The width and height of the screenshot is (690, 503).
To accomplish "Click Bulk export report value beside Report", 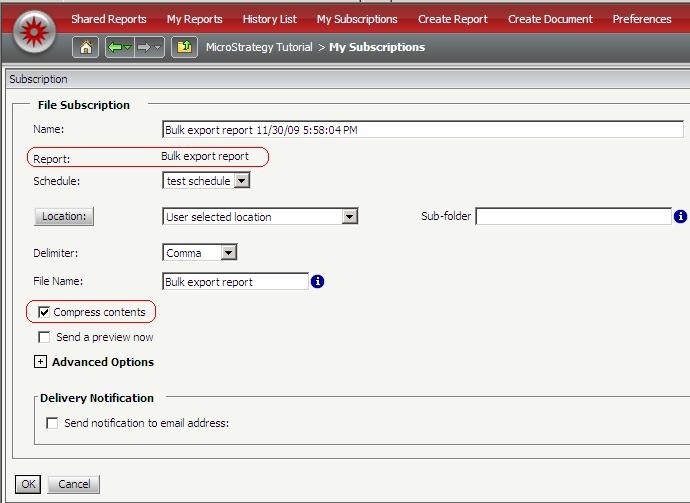I will coord(205,156).
